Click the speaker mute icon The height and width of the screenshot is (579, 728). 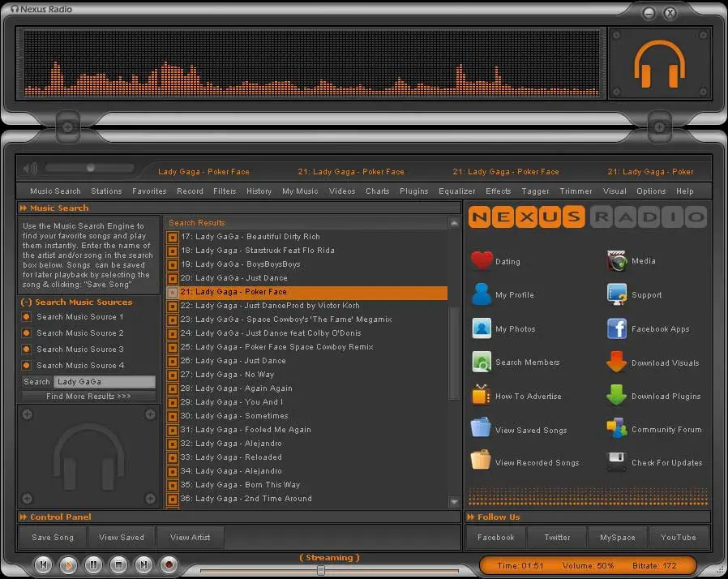(x=30, y=168)
